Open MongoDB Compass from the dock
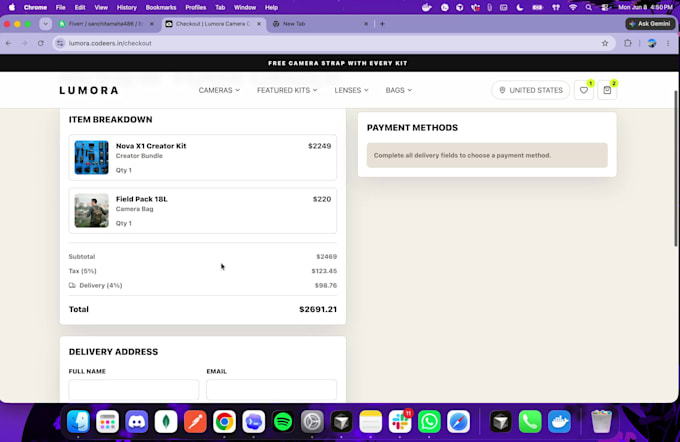Screen dimensions: 680x442 pyautogui.click(x=166, y=421)
